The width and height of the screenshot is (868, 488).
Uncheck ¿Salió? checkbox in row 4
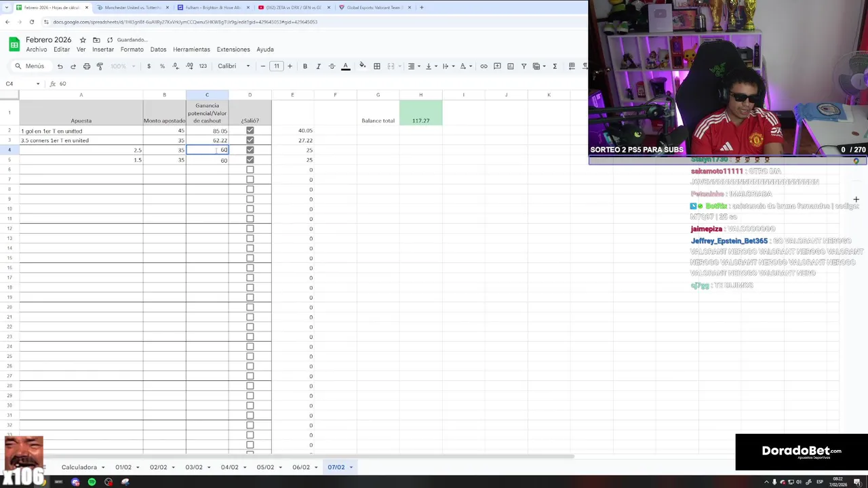pyautogui.click(x=250, y=150)
